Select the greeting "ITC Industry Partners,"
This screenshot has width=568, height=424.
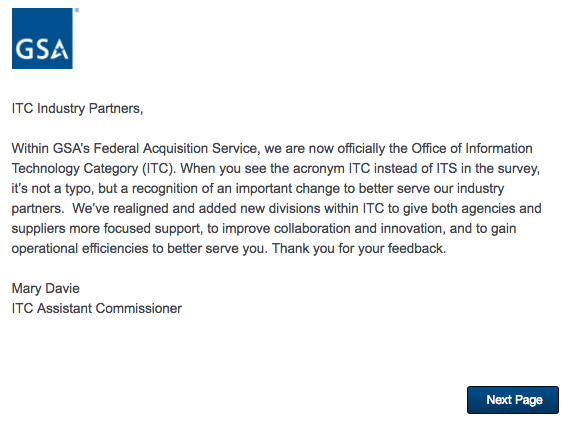(x=78, y=108)
